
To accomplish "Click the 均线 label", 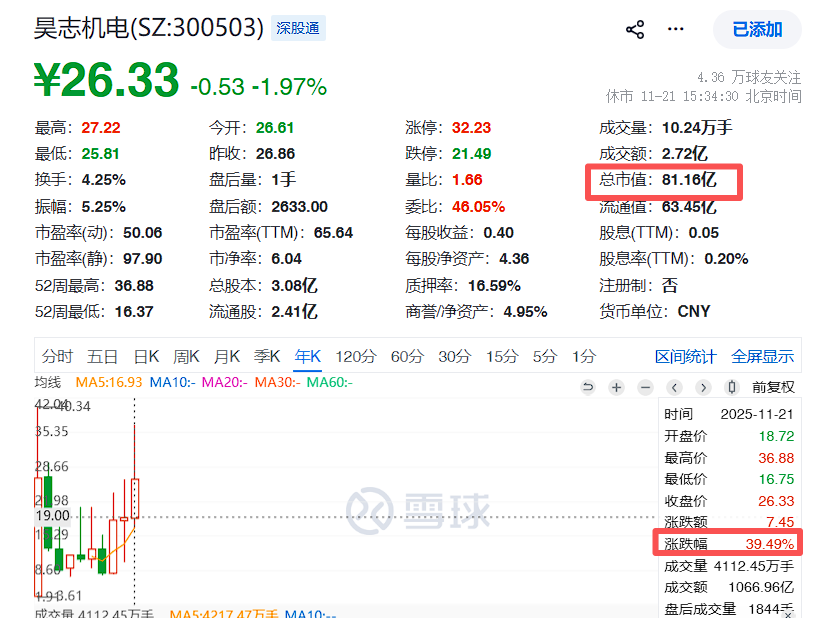I will click(48, 383).
